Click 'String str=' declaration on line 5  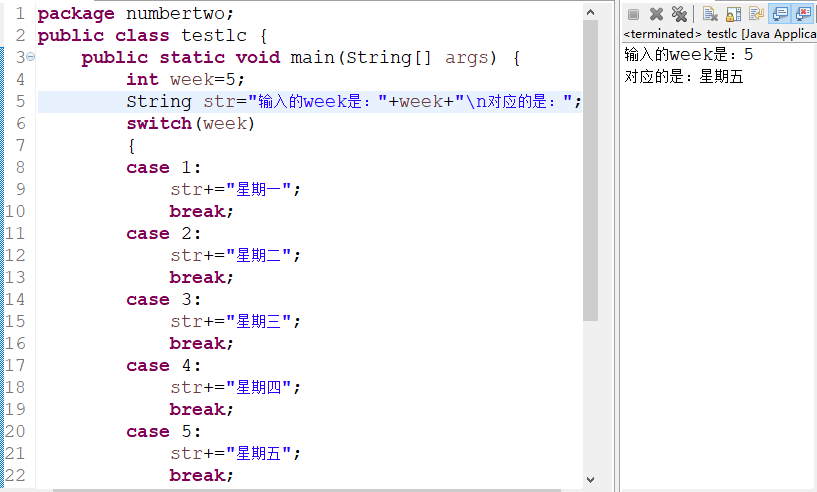(186, 101)
